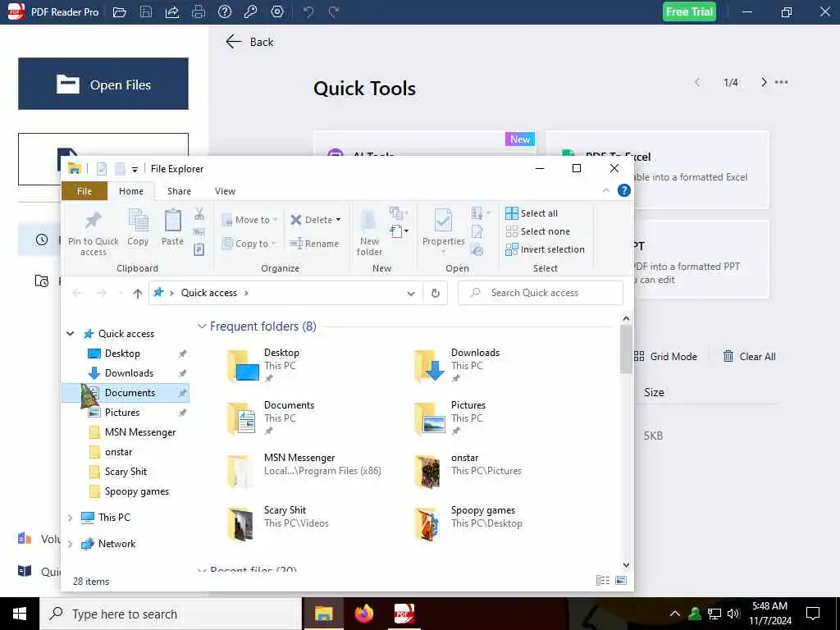Go Back in PDF Reader Pro
The width and height of the screenshot is (840, 630).
pyautogui.click(x=249, y=42)
